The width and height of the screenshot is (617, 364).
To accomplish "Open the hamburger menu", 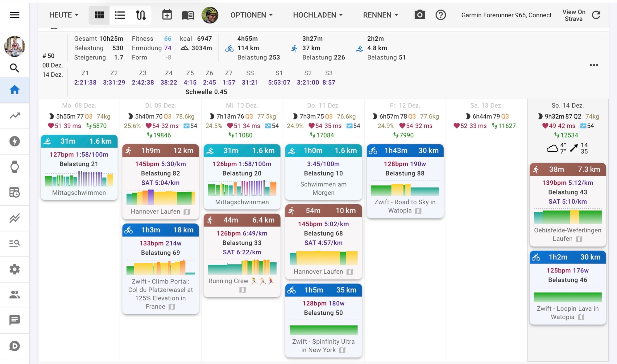I will point(14,15).
